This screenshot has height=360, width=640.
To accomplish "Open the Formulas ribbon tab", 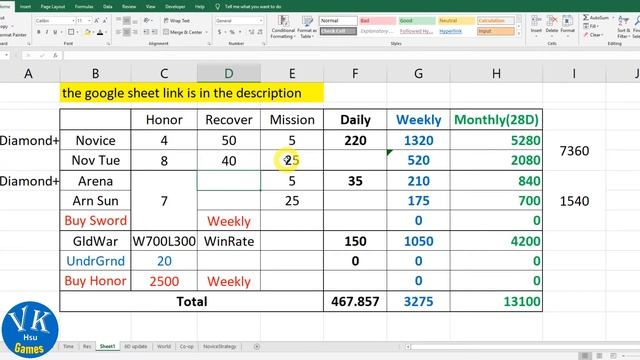I will [x=84, y=7].
